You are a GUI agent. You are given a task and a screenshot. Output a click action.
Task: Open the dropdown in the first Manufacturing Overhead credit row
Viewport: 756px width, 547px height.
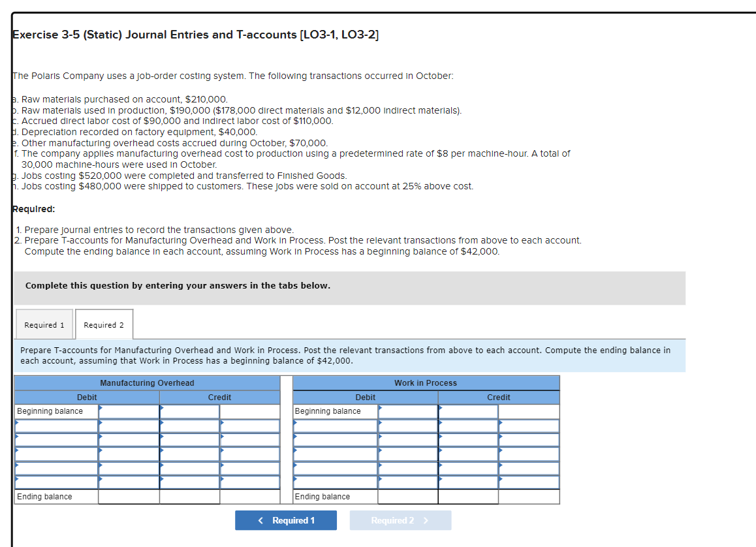click(189, 424)
